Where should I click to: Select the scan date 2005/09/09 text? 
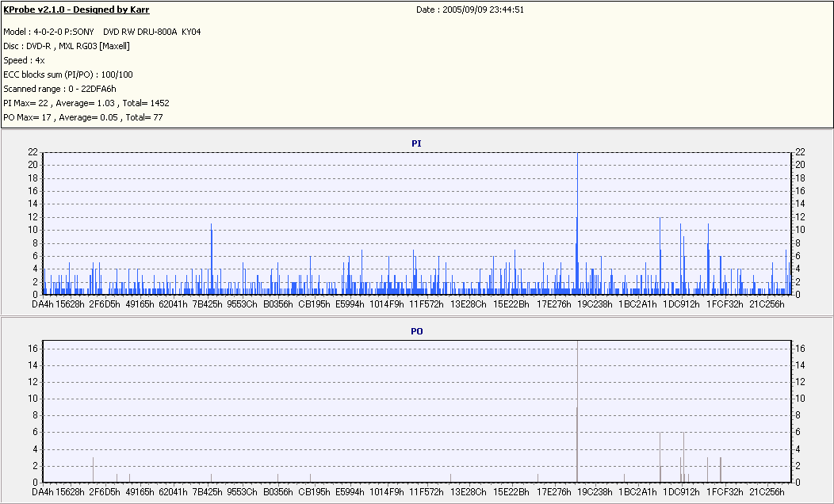pyautogui.click(x=470, y=10)
